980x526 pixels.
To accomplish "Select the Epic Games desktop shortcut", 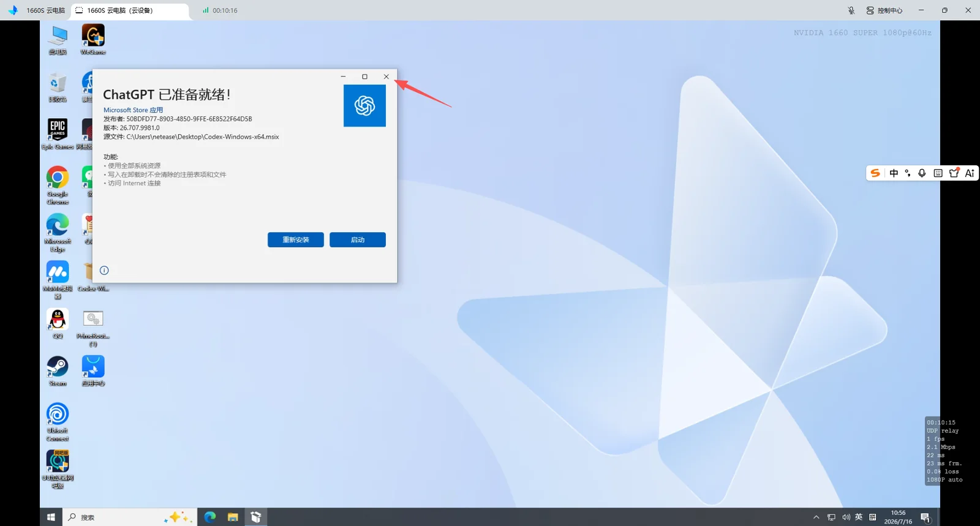I will point(58,135).
